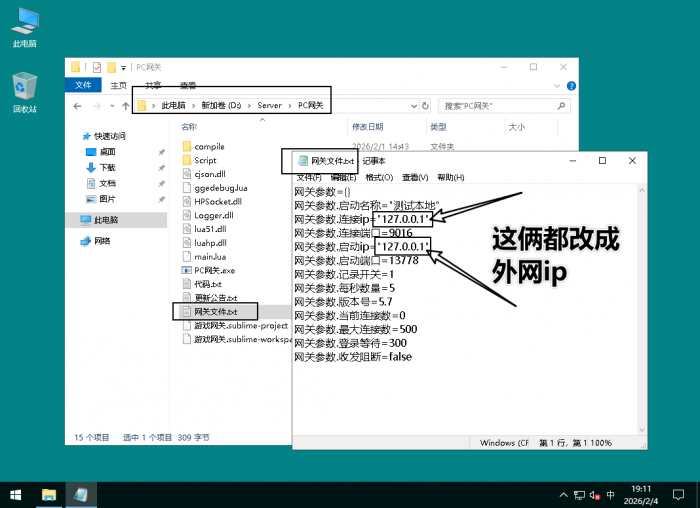Expand the address bar history dropdown
Screen dimensions: 700x508
click(x=414, y=106)
